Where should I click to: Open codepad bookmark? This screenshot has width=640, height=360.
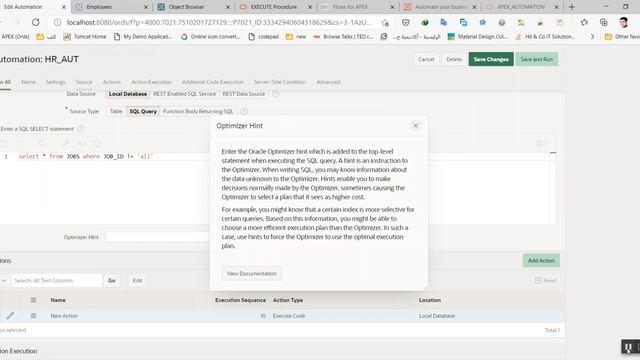click(x=263, y=37)
